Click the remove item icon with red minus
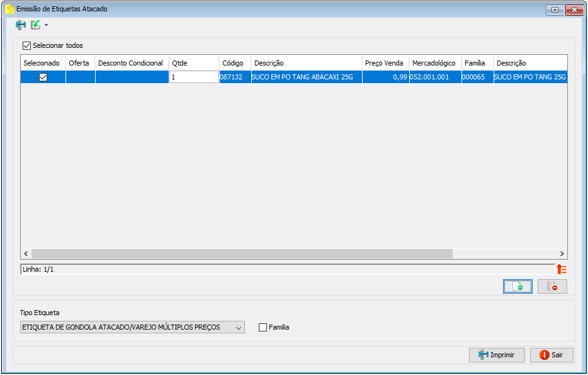Screen dimensions: 588x375 pos(552,286)
